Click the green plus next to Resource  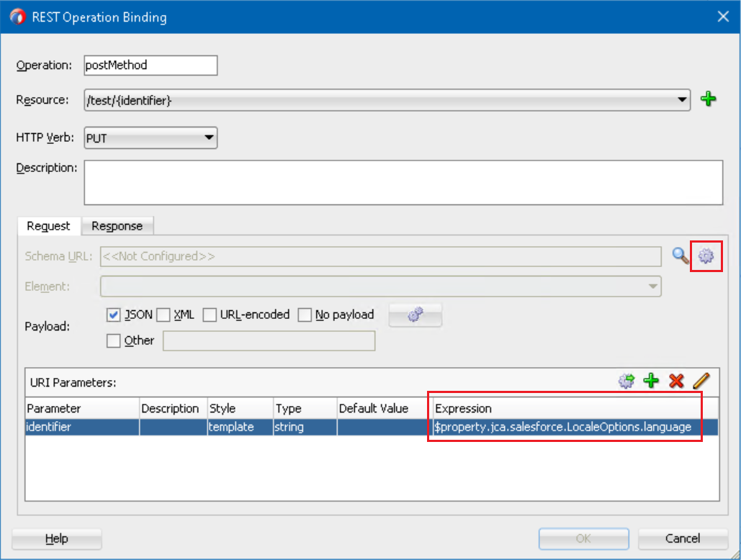(709, 100)
